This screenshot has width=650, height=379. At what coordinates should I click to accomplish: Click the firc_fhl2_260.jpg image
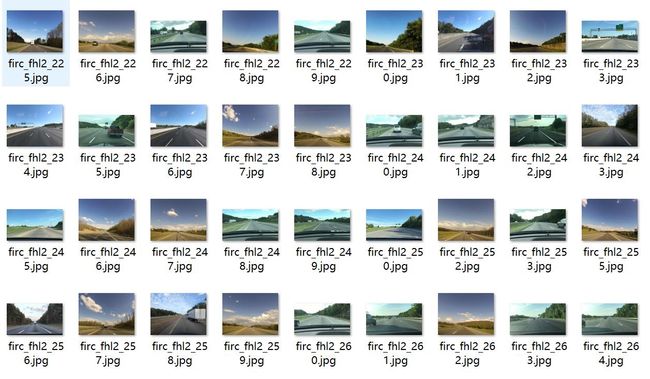pos(322,319)
